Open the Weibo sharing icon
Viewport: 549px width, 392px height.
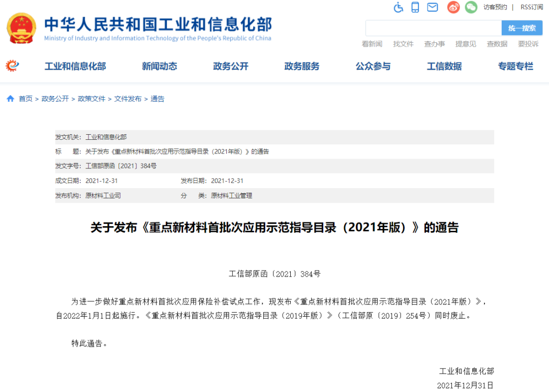coord(453,8)
